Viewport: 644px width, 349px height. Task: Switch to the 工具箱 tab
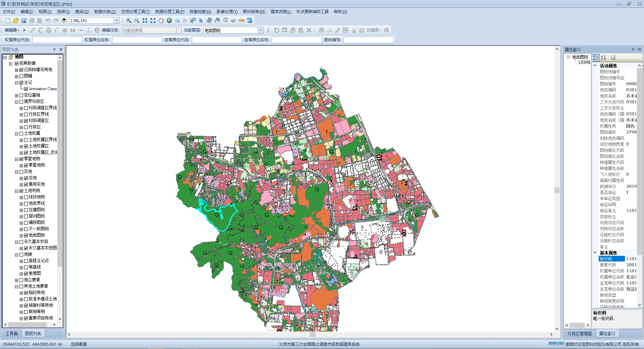(x=12, y=334)
